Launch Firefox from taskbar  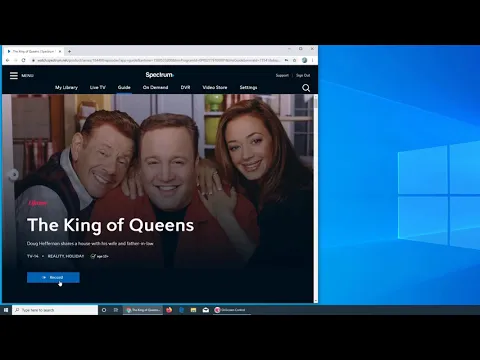[169, 310]
